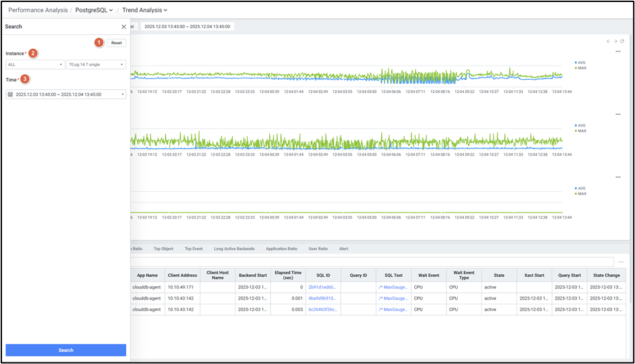Open the second chart's three-dot menu
Image resolution: width=635 pixels, height=364 pixels.
(618, 115)
